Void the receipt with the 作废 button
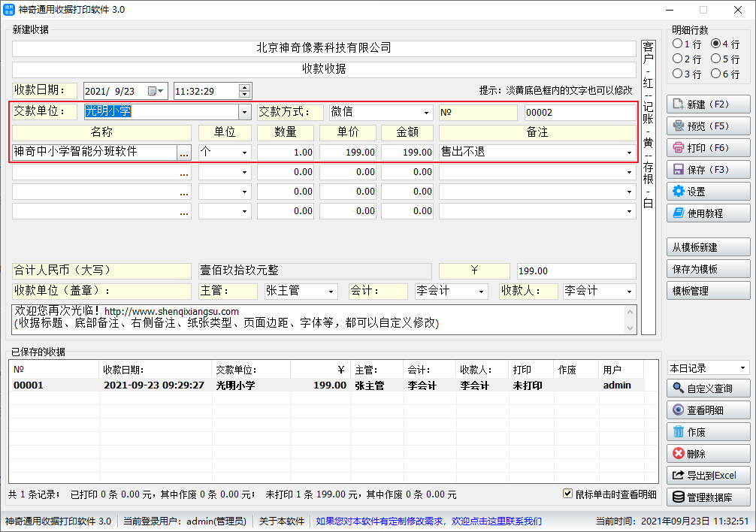This screenshot has width=756, height=532. pyautogui.click(x=708, y=432)
